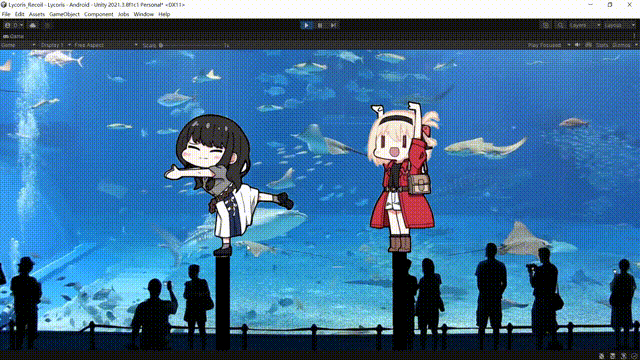Image resolution: width=640 pixels, height=360 pixels.
Task: Toggle the Stats overlay button
Action: [x=602, y=45]
